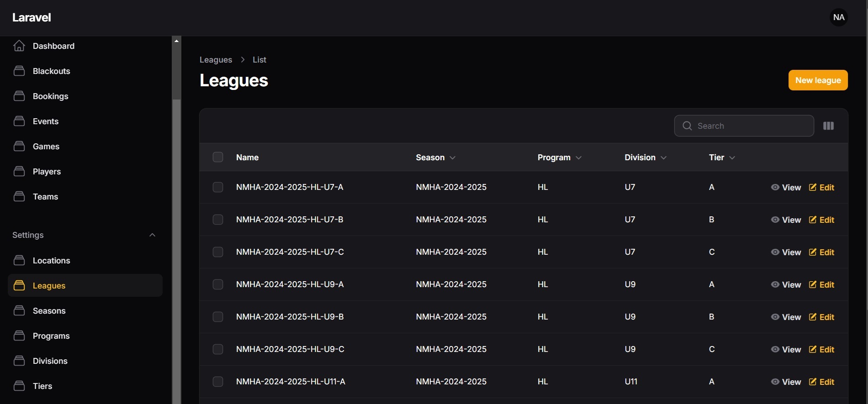868x404 pixels.
Task: Click the Leagues breadcrumb link
Action: coord(216,60)
